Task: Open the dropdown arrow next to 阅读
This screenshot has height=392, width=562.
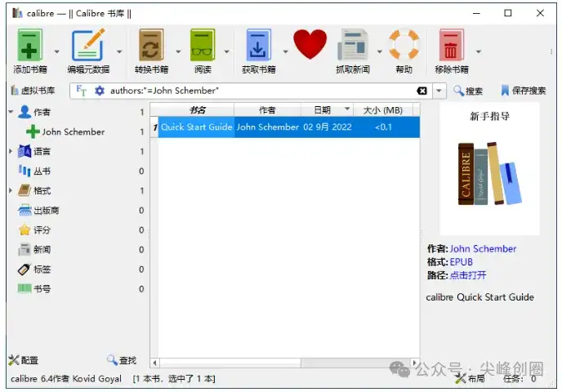Action: point(226,52)
